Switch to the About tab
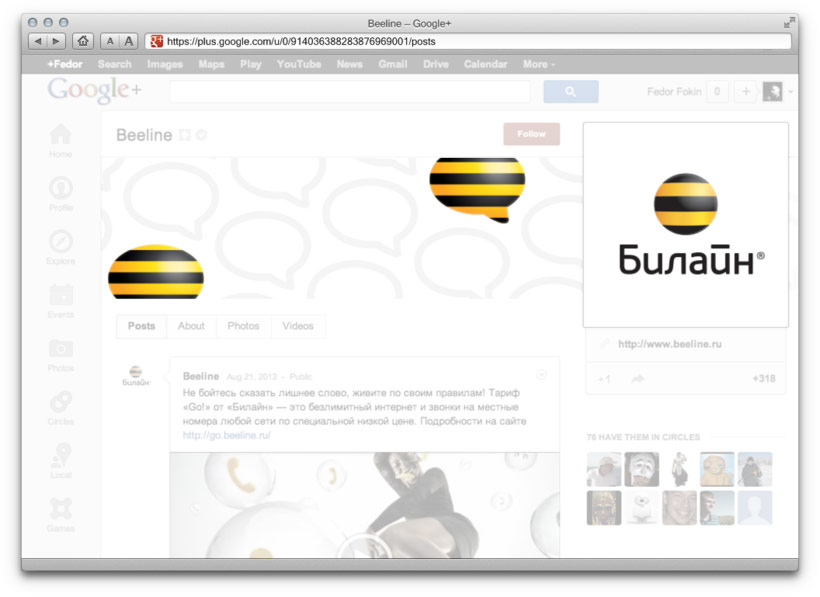The height and width of the screenshot is (597, 820). 191,326
